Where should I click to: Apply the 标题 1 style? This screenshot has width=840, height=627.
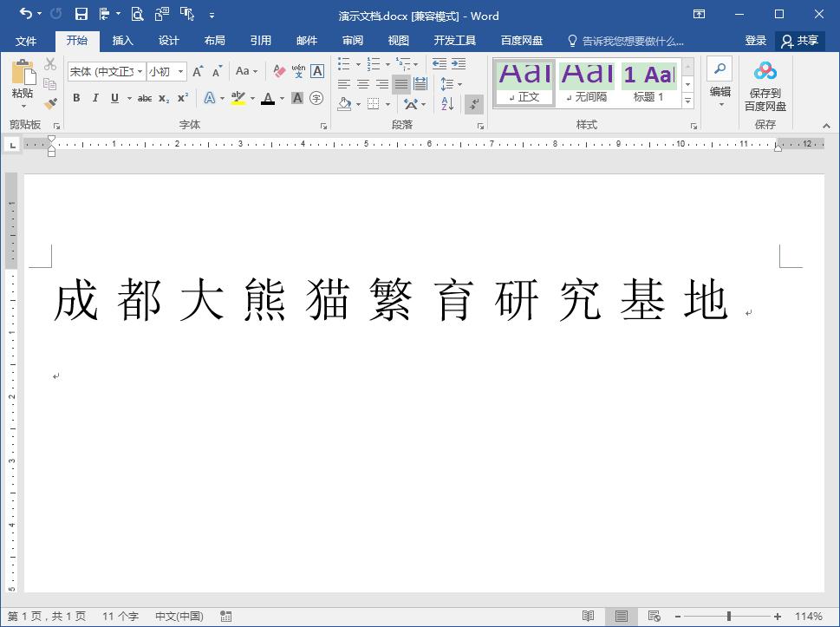point(649,82)
